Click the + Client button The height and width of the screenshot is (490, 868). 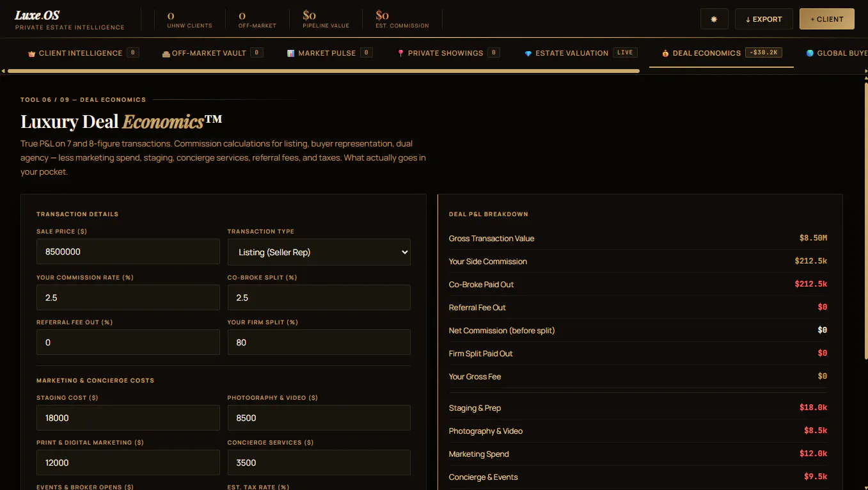[x=827, y=19]
